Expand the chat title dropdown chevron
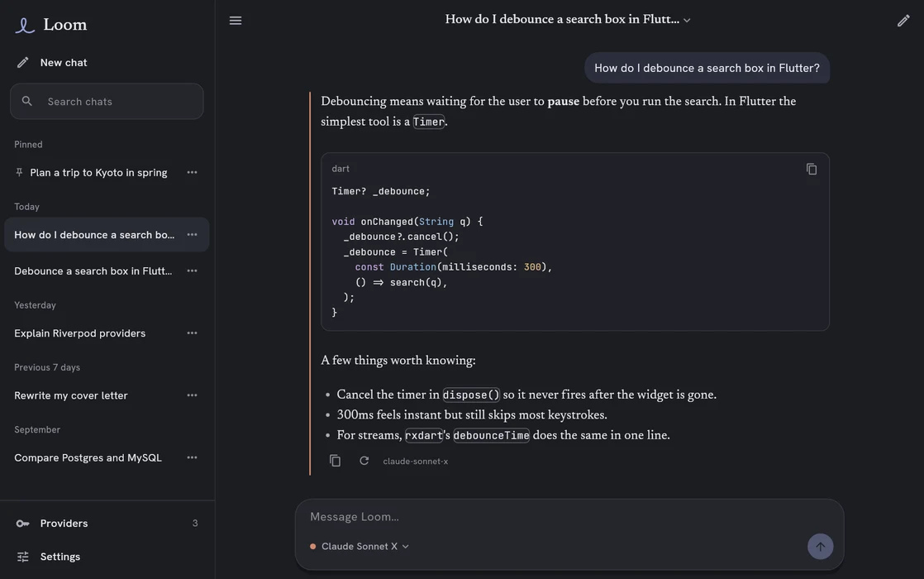 pyautogui.click(x=687, y=20)
